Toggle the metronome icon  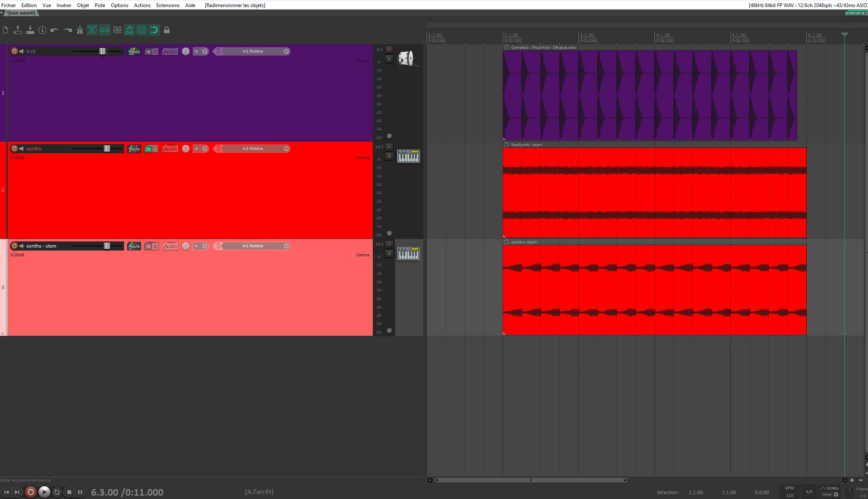click(x=79, y=30)
